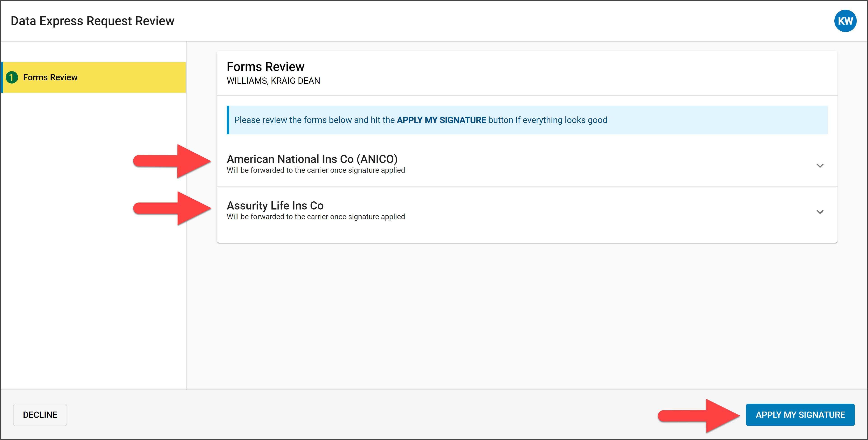Screen dimensions: 868x440
Task: Click the ANICO carrier heading text
Action: 312,159
